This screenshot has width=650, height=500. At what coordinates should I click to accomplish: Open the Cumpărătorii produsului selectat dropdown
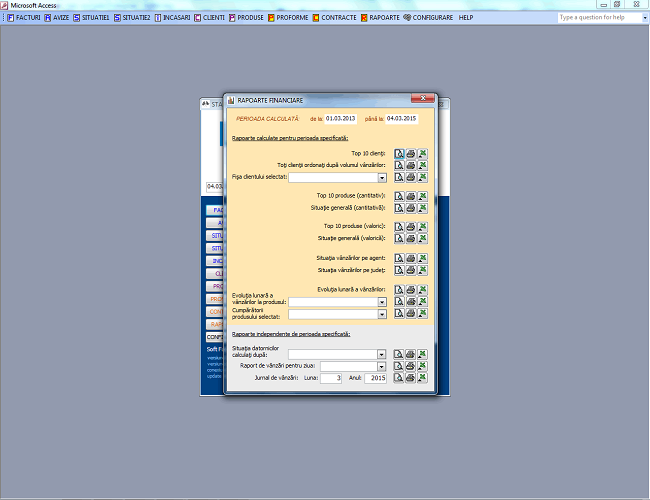(x=382, y=315)
